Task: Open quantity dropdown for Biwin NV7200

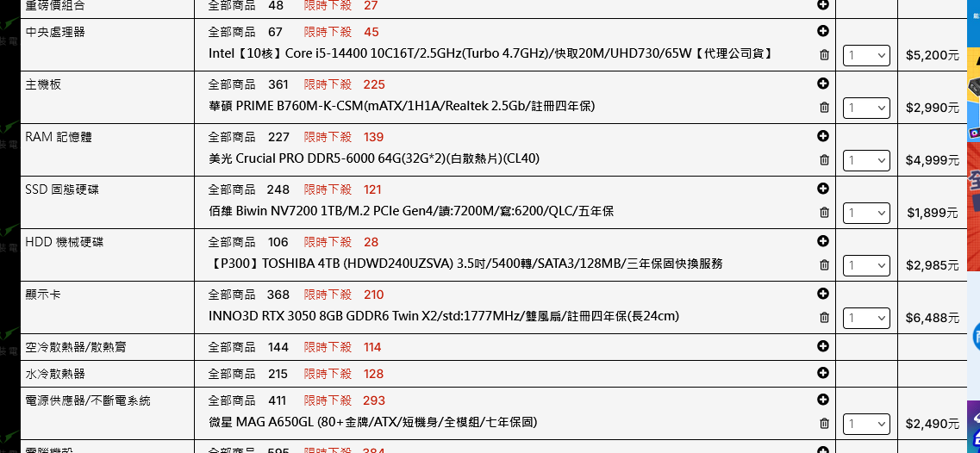Action: click(x=866, y=213)
